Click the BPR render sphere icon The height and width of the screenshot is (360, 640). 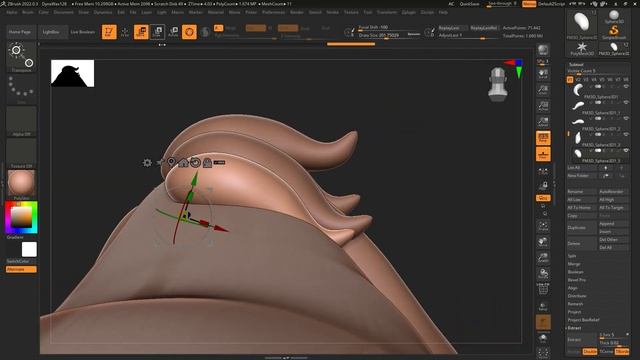pos(543,50)
